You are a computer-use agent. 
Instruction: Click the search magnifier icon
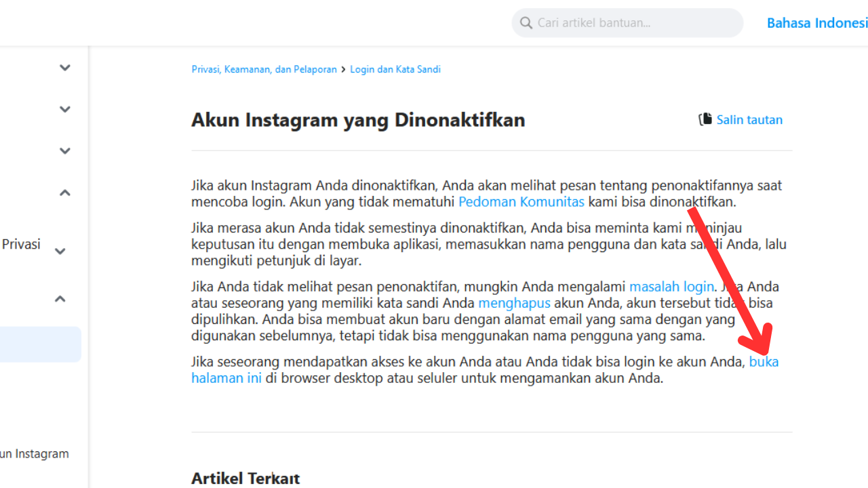pyautogui.click(x=526, y=23)
